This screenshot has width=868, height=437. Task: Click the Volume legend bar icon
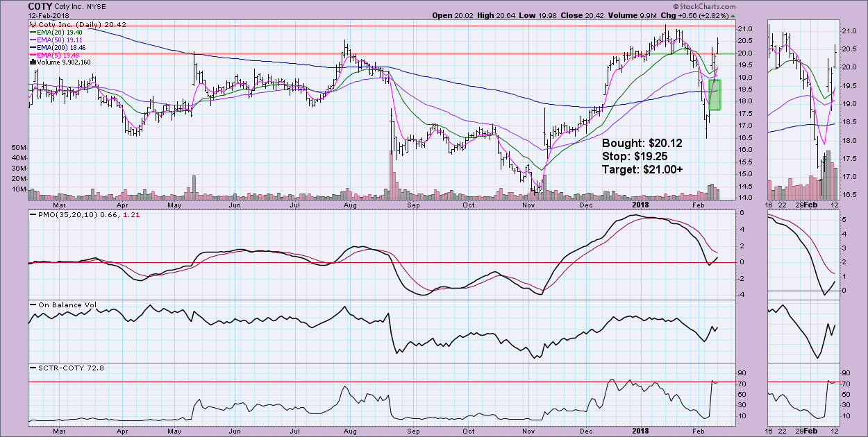(x=31, y=62)
